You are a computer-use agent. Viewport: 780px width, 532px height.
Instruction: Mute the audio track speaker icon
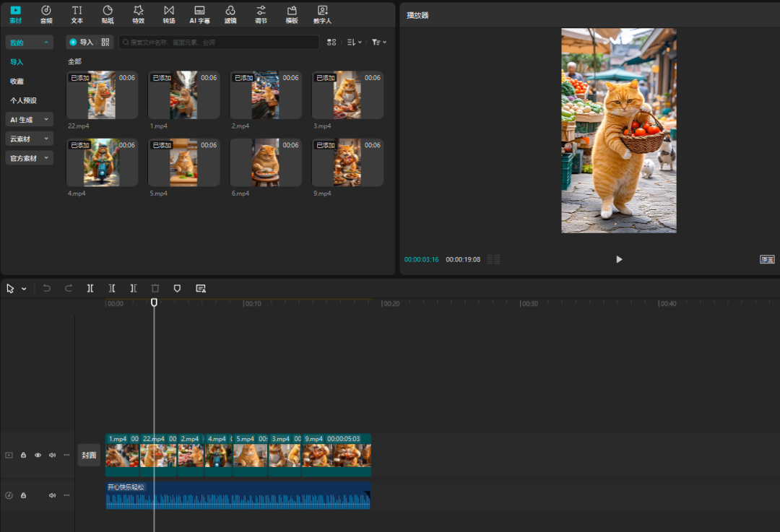[x=52, y=495]
